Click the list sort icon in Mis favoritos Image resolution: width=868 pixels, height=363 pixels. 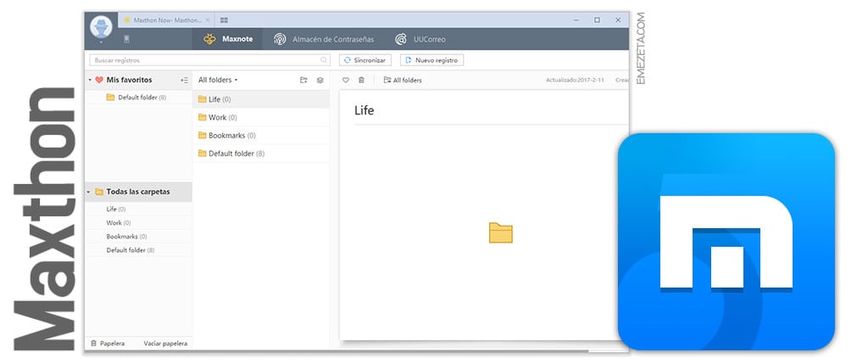click(x=184, y=81)
